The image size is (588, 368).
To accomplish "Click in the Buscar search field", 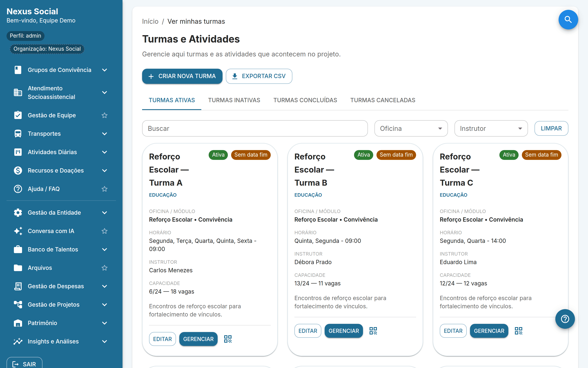I will (255, 128).
